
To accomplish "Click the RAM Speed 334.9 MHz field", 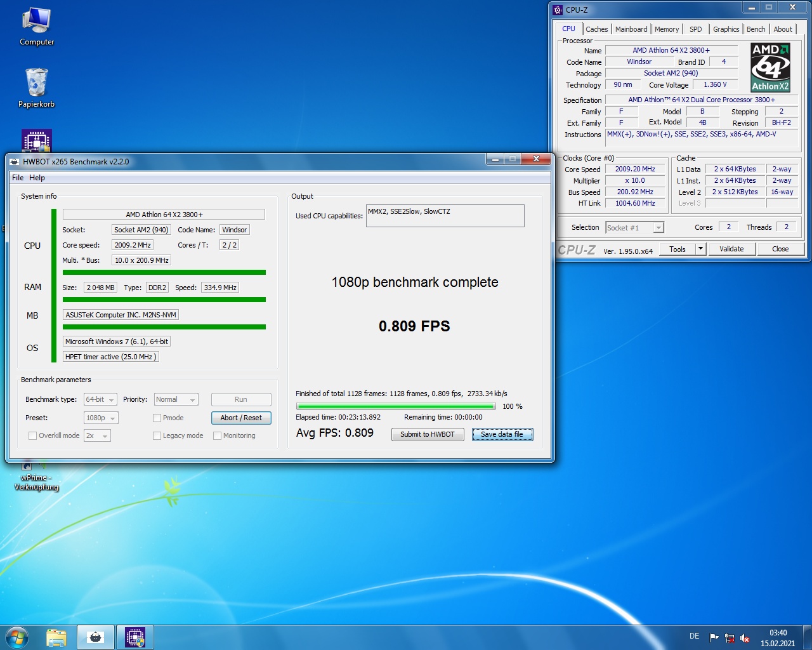I will click(x=220, y=288).
